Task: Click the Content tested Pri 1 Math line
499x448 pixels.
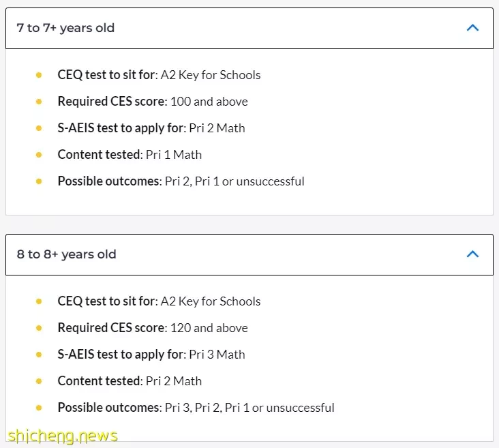Action: [130, 155]
